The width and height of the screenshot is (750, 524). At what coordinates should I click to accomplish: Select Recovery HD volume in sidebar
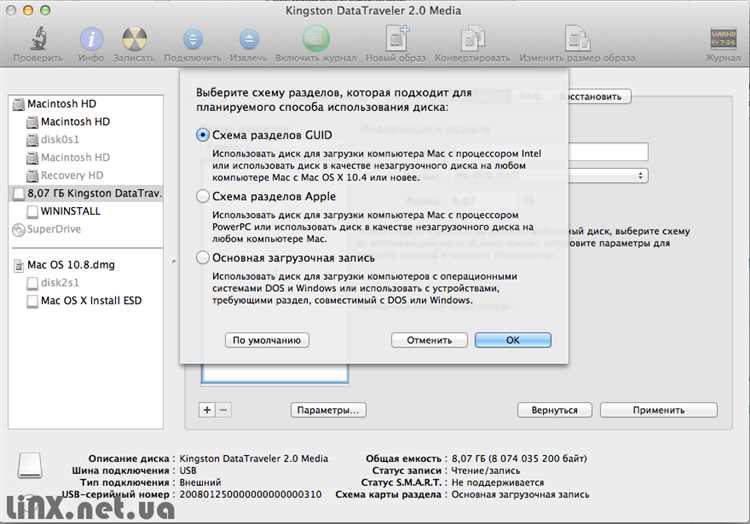tap(72, 175)
